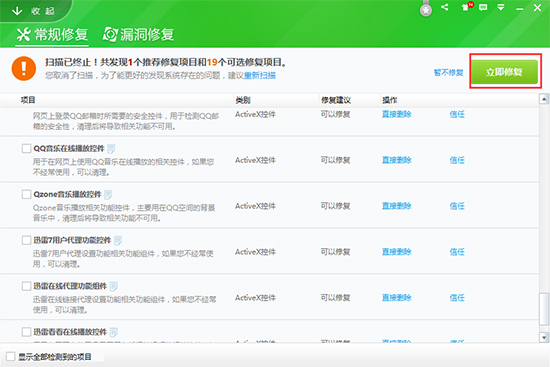Click 信任 for Qzone音乐播放控件
Screen dimensions: 550x367
click(x=457, y=206)
